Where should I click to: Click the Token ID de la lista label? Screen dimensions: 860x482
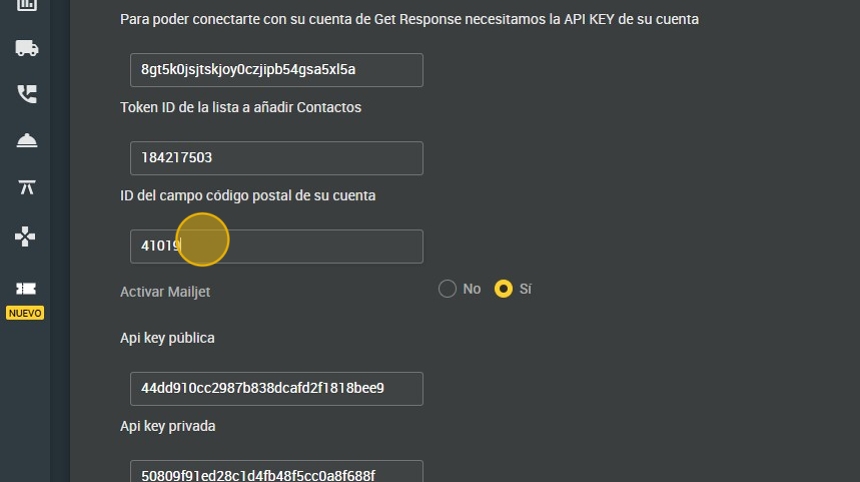point(240,107)
